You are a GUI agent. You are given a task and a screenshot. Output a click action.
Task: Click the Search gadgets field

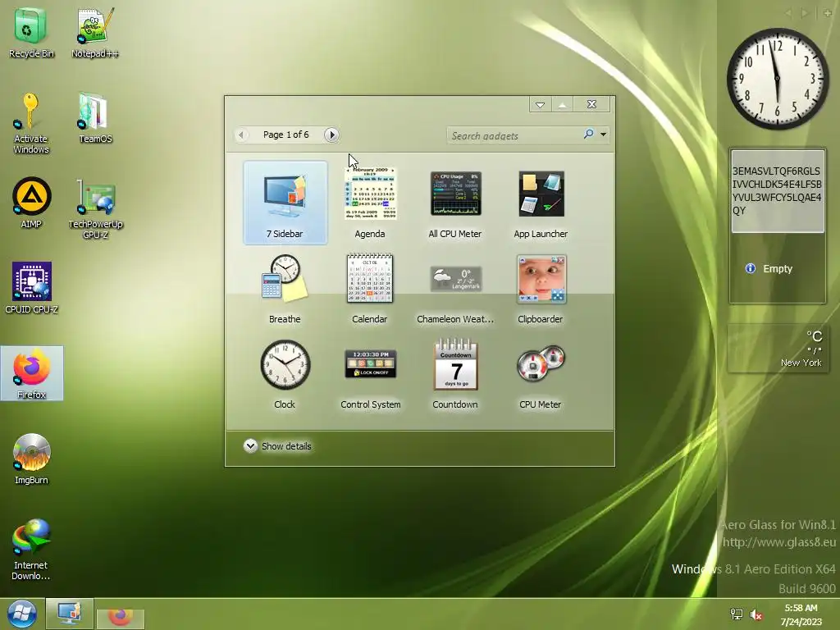tap(514, 135)
